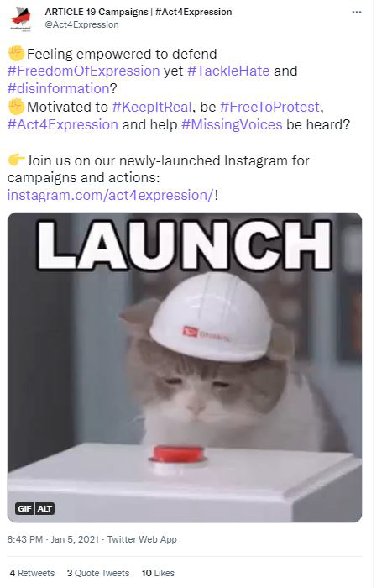Open the ALT description badge
387x588 pixels.
click(44, 508)
